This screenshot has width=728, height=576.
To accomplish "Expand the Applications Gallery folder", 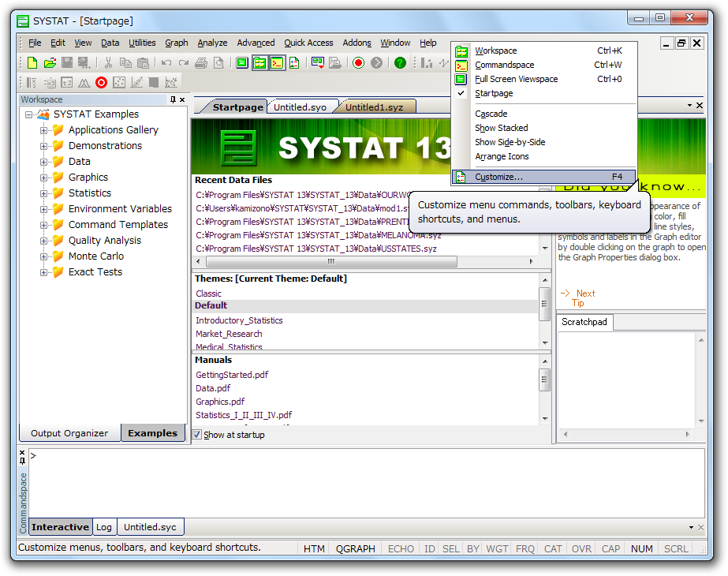I will point(43,130).
